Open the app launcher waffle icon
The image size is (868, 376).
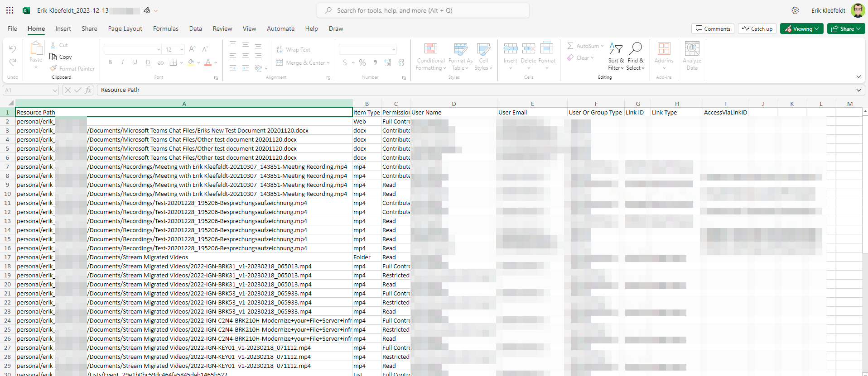(10, 10)
